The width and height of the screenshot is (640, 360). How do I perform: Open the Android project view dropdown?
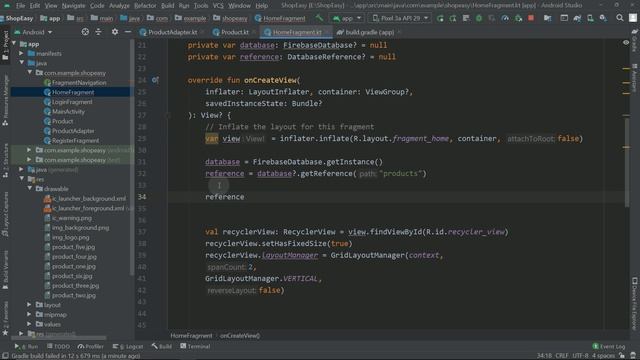(x=33, y=32)
